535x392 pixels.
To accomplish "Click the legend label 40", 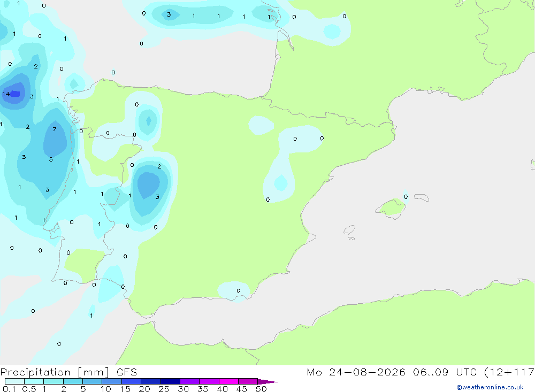I will coord(223,389).
